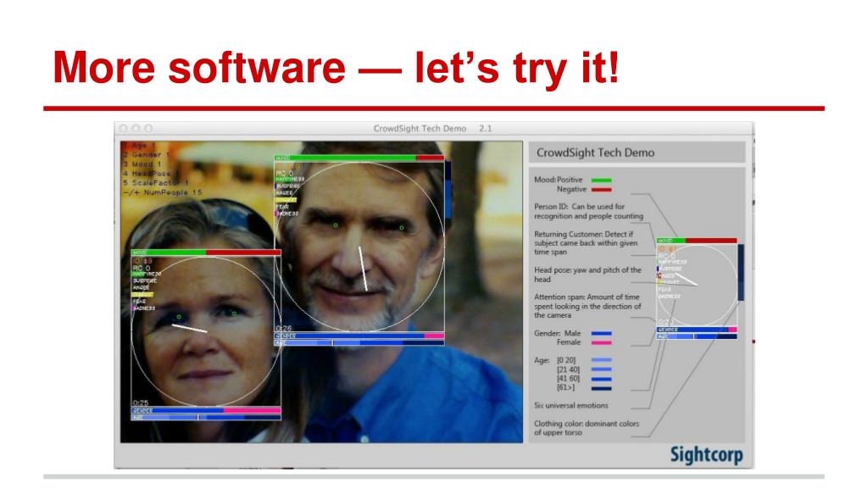The height and width of the screenshot is (488, 868).
Task: Click the "CrowdSight Tech Demo" panel header
Action: [637, 152]
